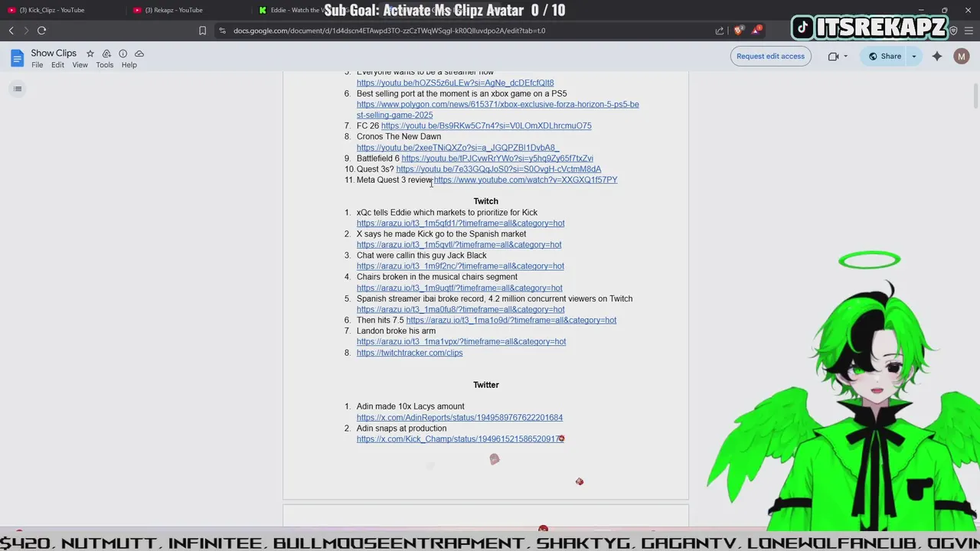Reload the current page

(x=41, y=31)
